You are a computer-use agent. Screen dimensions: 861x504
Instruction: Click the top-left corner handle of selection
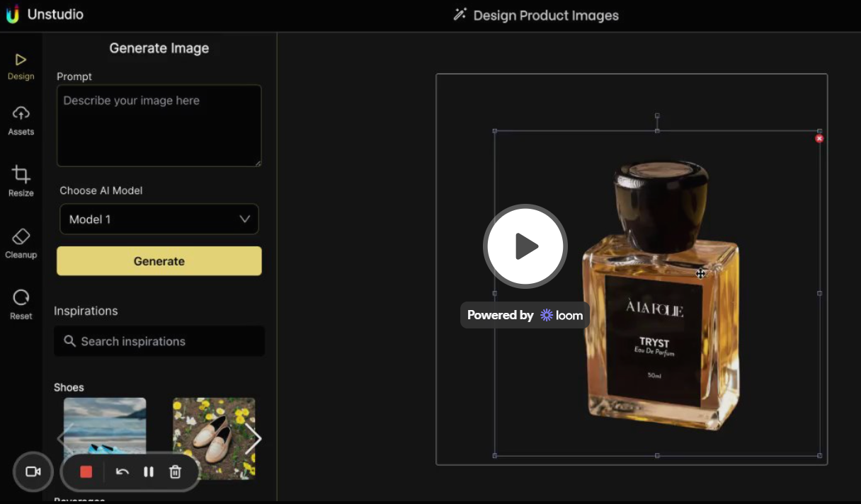(494, 131)
